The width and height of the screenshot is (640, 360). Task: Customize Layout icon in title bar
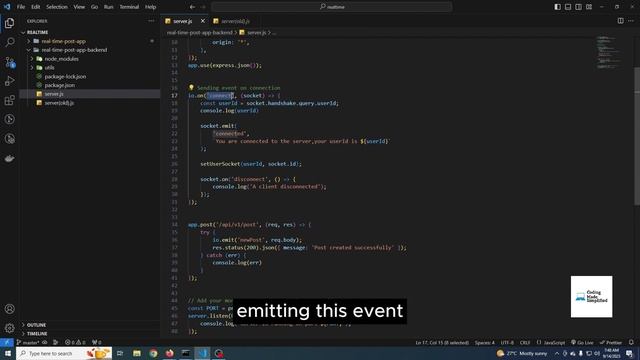pyautogui.click(x=589, y=7)
